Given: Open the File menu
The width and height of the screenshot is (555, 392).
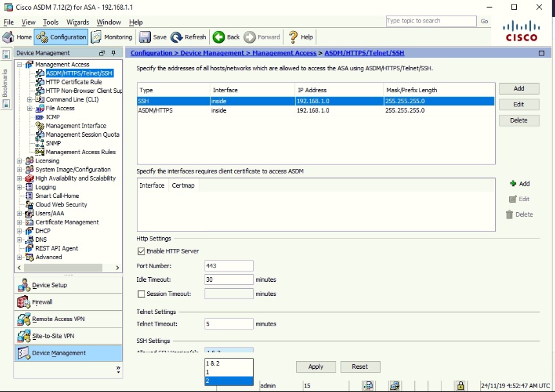Looking at the screenshot, I should (x=8, y=23).
